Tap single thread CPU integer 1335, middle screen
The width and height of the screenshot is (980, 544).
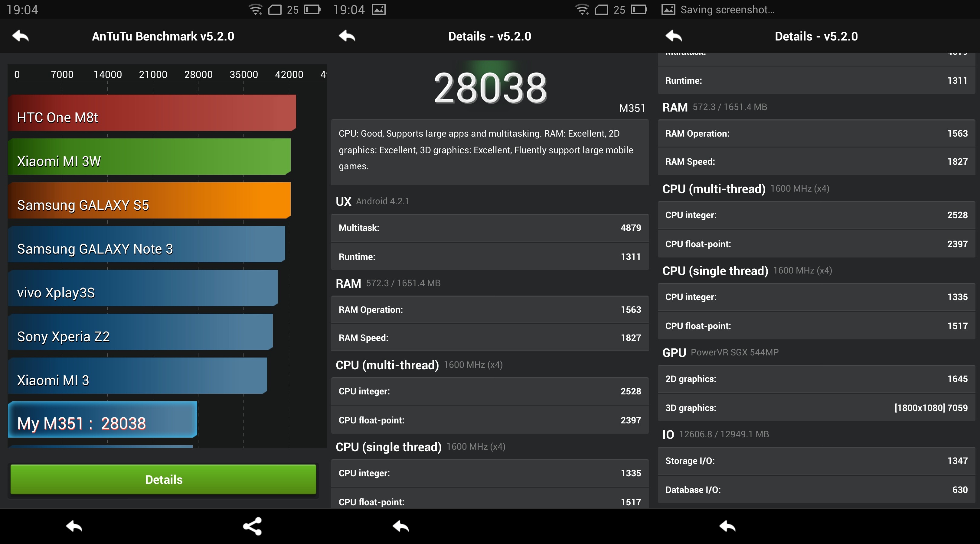click(x=490, y=473)
